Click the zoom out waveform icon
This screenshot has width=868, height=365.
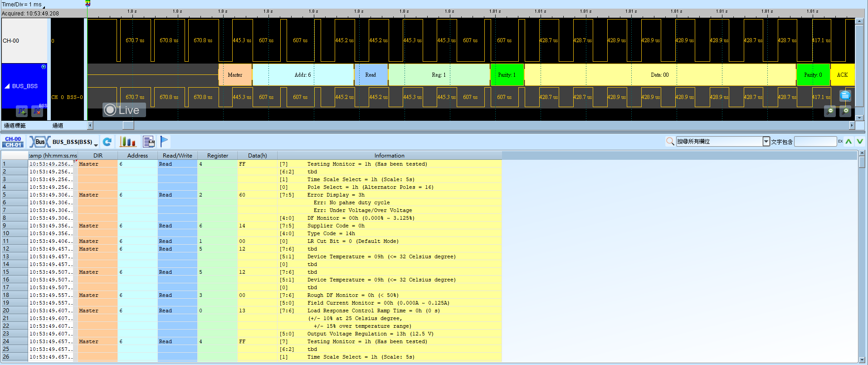point(830,111)
